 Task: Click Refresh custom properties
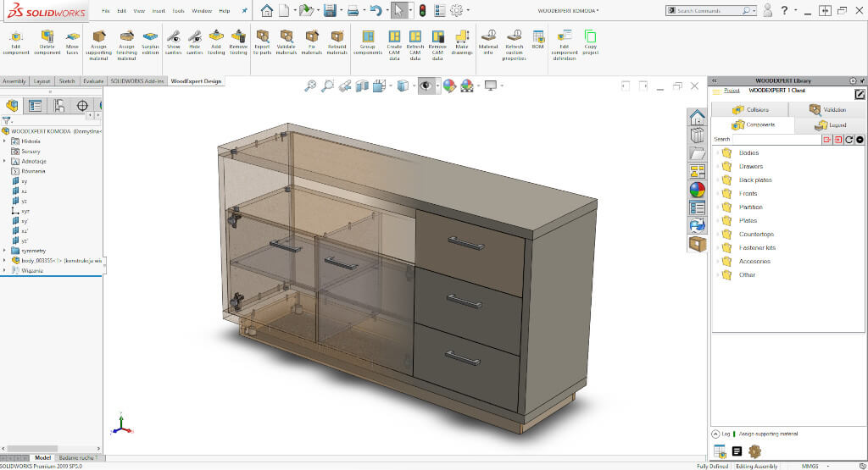tap(515, 44)
